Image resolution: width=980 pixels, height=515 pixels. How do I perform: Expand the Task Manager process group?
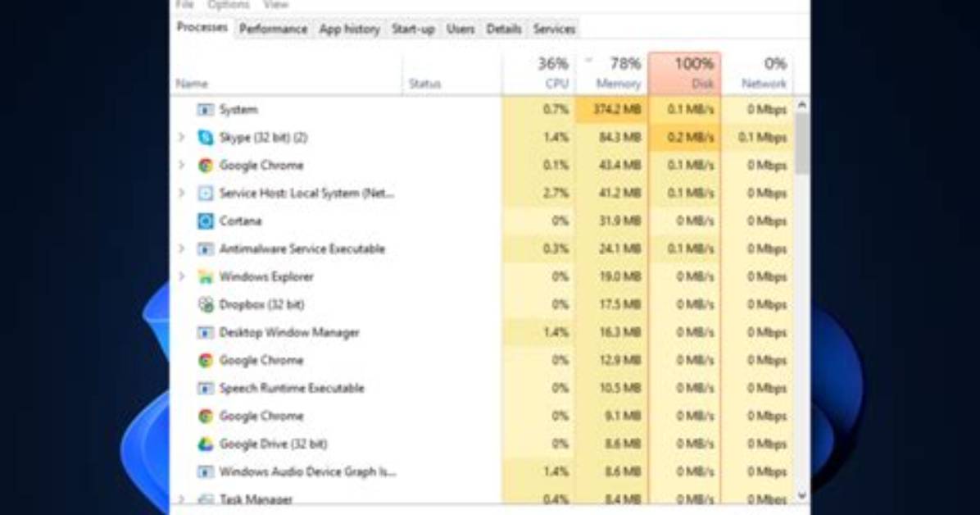(x=182, y=499)
